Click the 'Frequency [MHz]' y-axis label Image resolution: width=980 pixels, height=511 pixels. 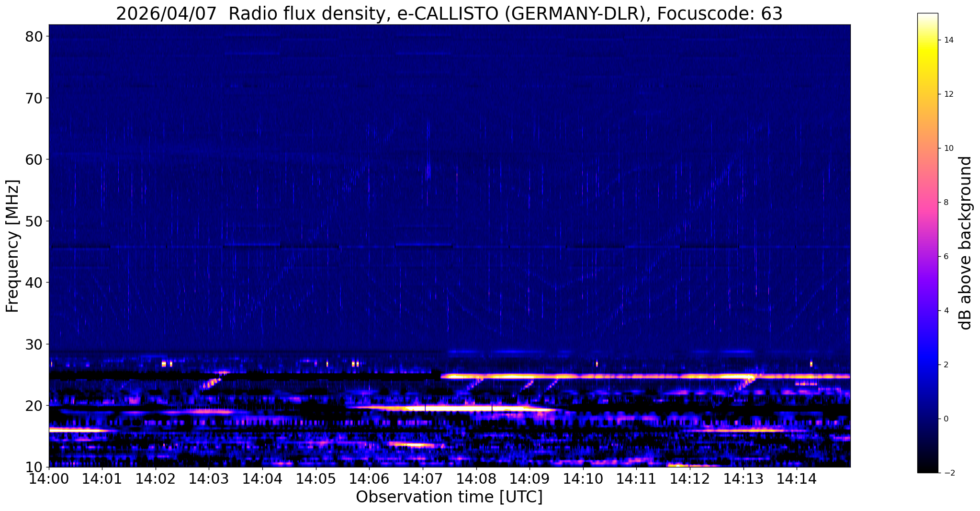click(x=12, y=246)
